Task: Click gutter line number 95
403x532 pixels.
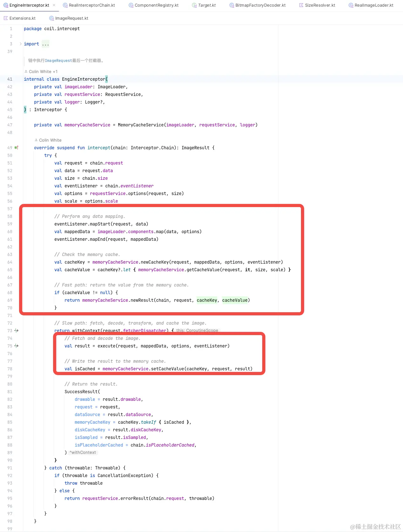Action: click(x=10, y=498)
